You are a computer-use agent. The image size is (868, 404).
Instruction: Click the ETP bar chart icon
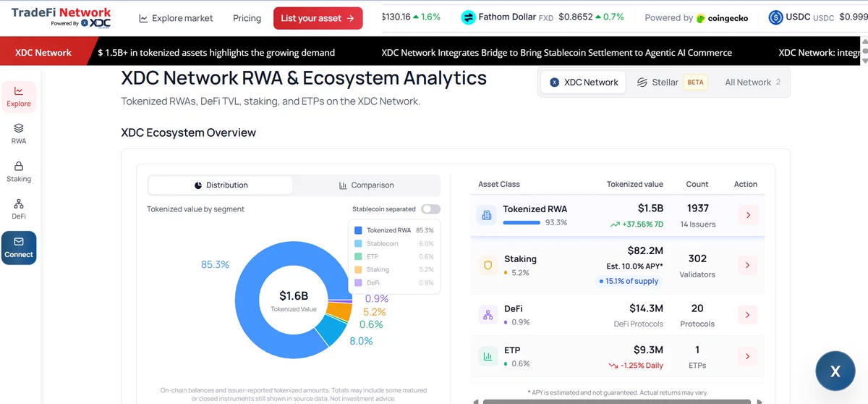click(487, 356)
